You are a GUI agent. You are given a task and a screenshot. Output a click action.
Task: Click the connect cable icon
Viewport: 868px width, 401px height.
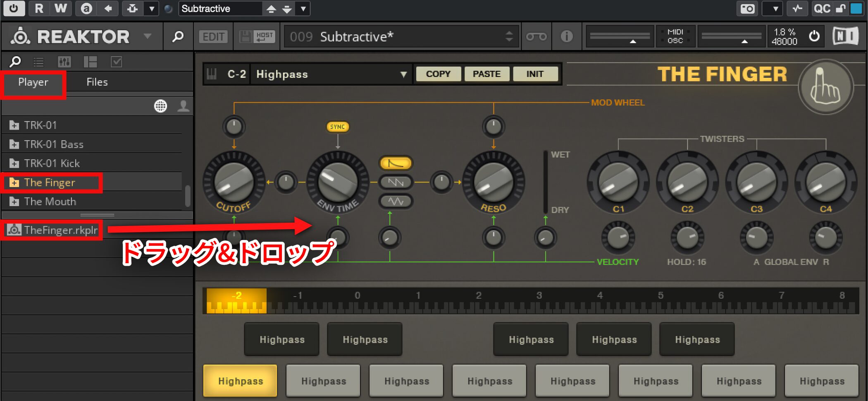[x=536, y=36]
